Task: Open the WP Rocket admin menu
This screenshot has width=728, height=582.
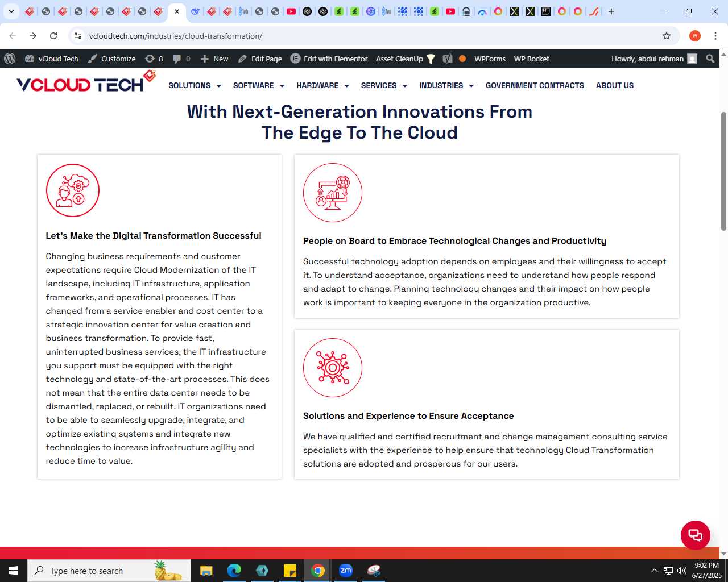Action: [531, 59]
